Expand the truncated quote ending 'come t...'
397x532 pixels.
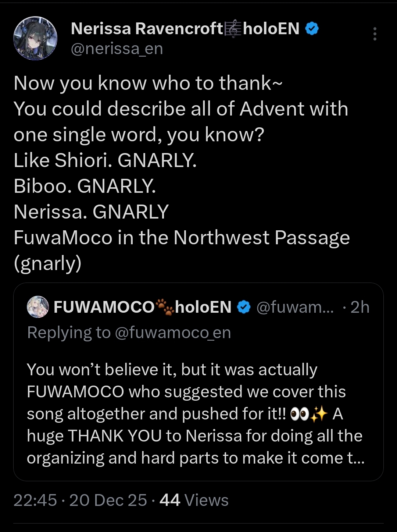click(x=356, y=458)
